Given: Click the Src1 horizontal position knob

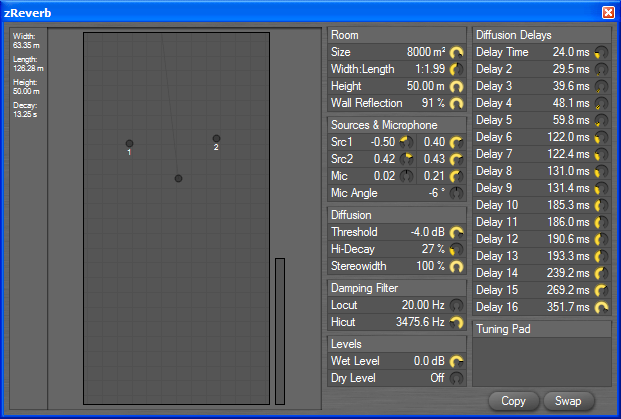Looking at the screenshot, I should point(406,142).
